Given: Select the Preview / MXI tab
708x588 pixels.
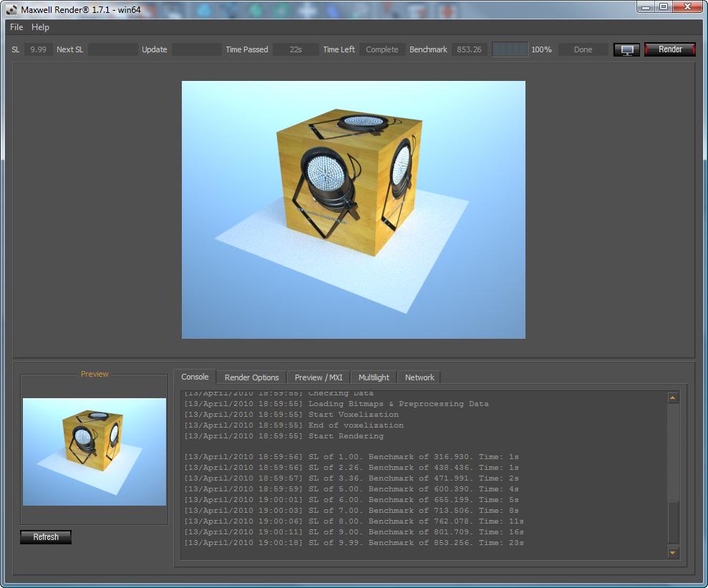Looking at the screenshot, I should point(319,377).
